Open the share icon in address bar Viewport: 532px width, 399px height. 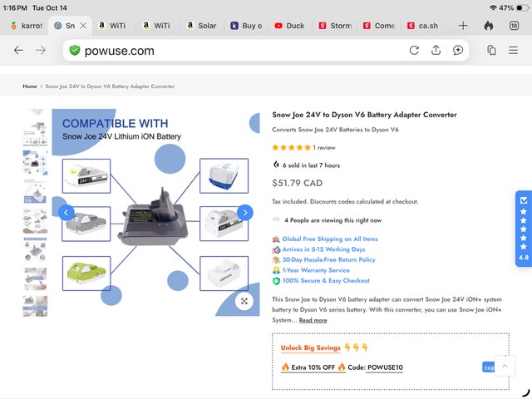436,50
